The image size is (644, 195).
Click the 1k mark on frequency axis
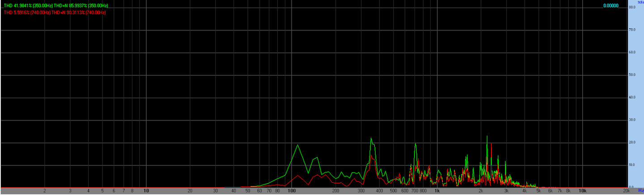click(437, 191)
